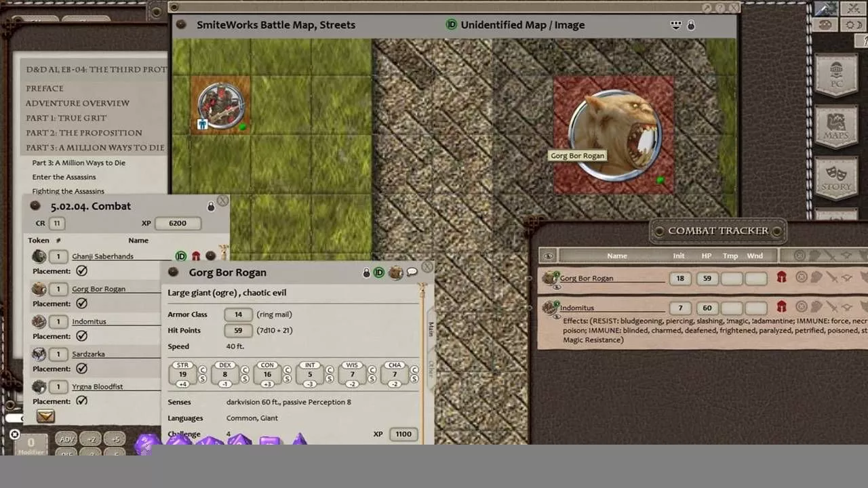Click red faction icon on Ghanji Saberhands row

click(196, 256)
